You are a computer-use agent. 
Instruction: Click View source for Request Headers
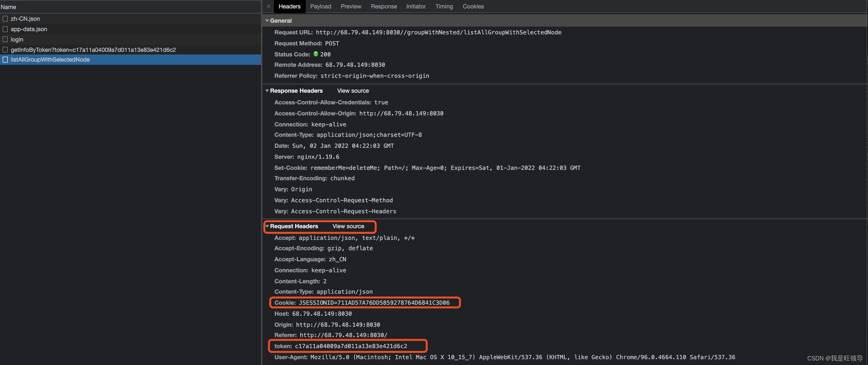348,226
